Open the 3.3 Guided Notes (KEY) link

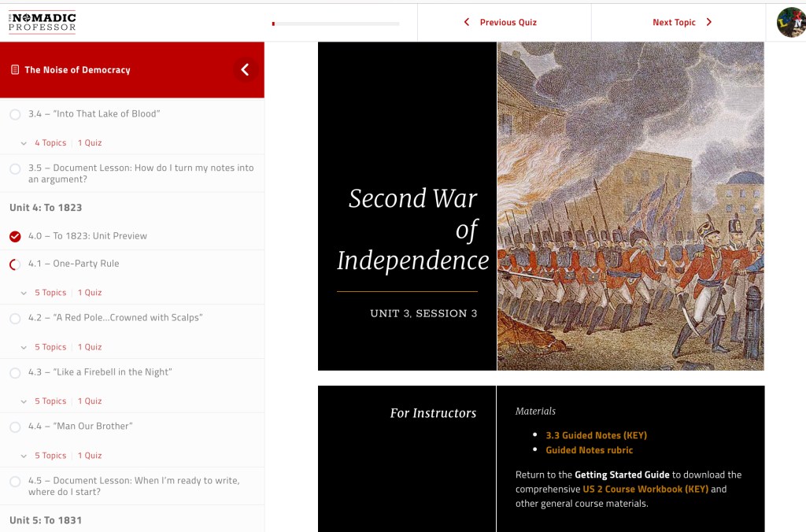tap(596, 435)
